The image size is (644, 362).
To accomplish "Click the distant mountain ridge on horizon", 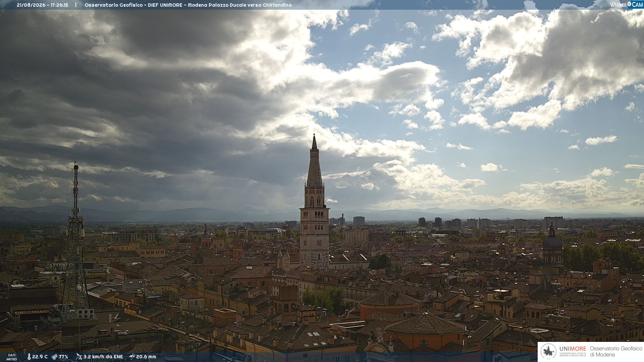I will pos(322,214).
